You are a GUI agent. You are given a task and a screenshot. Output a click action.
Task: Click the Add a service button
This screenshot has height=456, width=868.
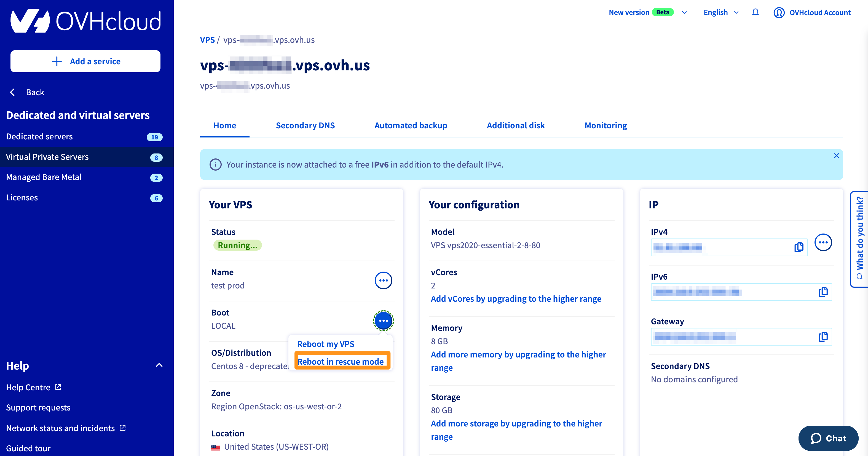pyautogui.click(x=85, y=61)
